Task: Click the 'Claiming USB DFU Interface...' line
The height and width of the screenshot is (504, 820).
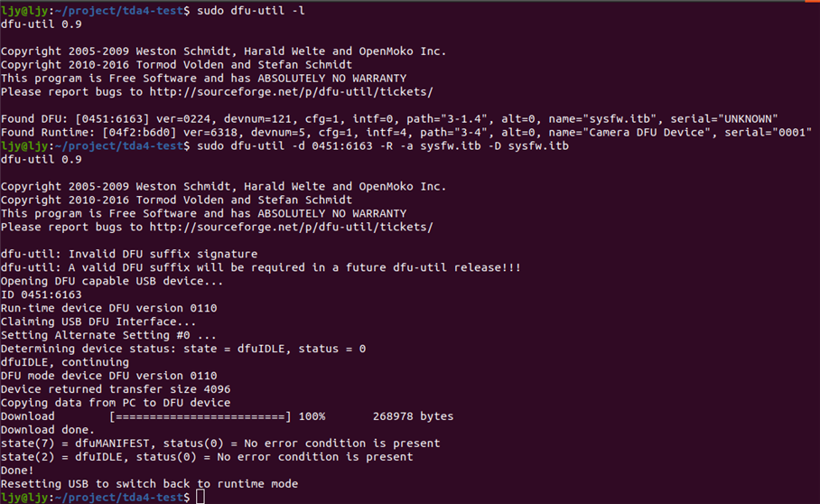Action: tap(98, 322)
